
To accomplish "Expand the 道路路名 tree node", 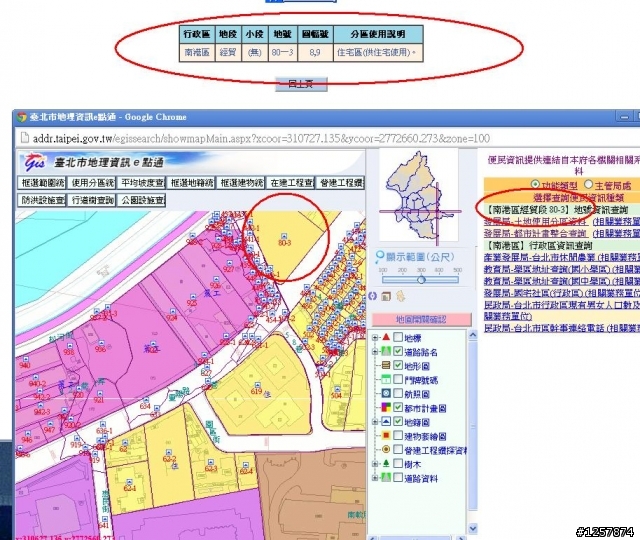I will (x=375, y=351).
